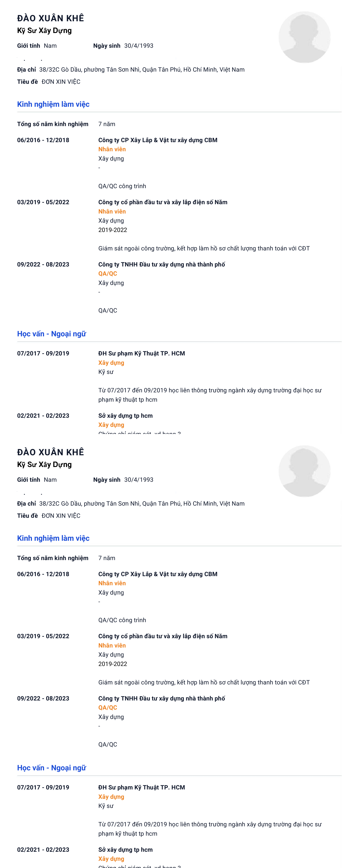This screenshot has width=359, height=868.
Task: Select the second "Học vấn - Ngoại ngữ" heading
Action: tap(52, 768)
